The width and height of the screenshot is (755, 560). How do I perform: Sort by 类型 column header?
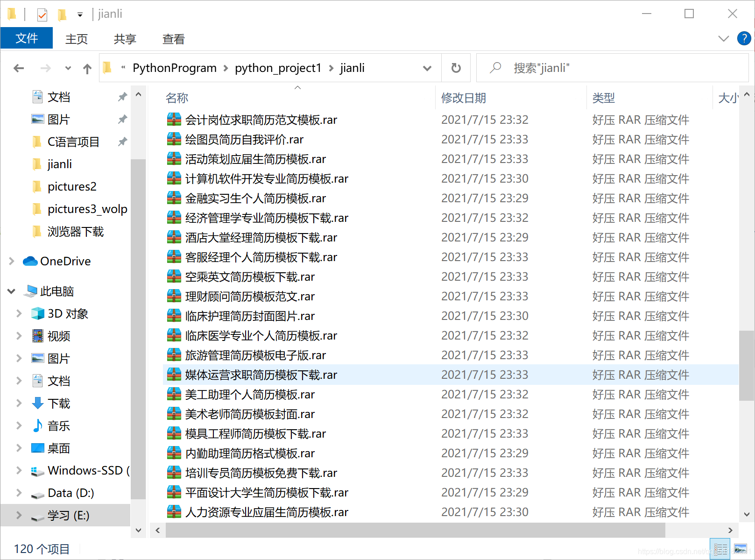click(604, 98)
